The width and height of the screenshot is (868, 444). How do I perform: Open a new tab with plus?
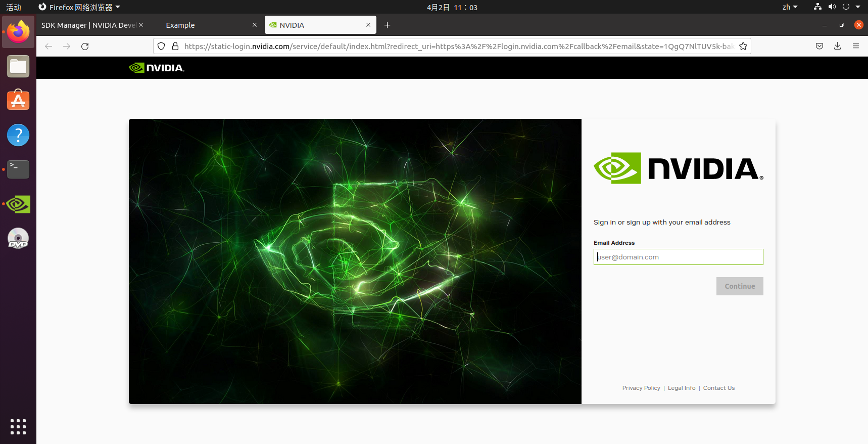pos(388,25)
